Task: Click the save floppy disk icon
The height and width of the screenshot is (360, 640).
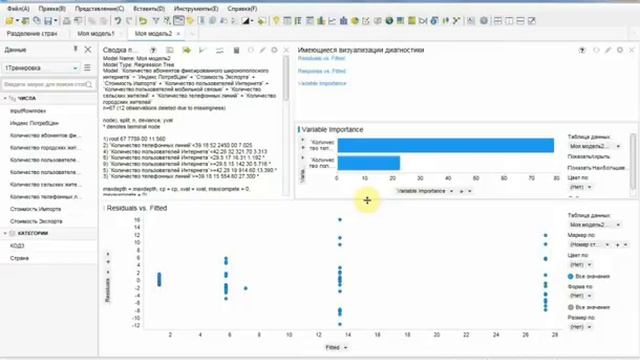Action: (x=48, y=20)
